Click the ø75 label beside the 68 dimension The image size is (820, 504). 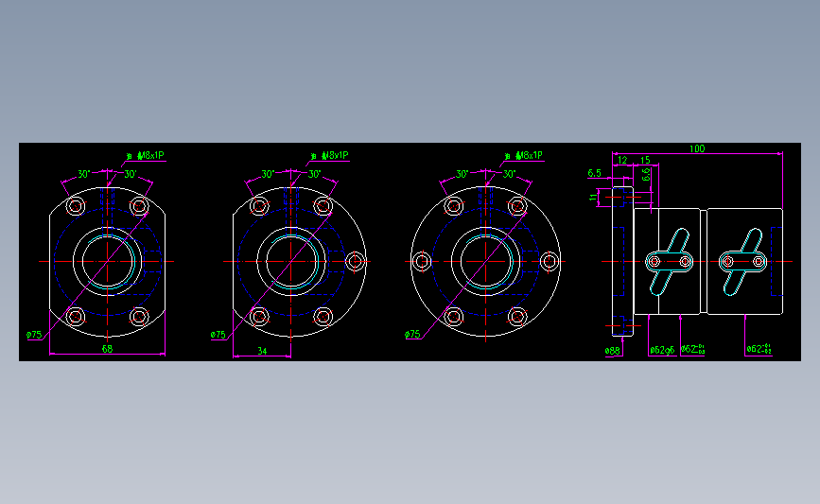pyautogui.click(x=34, y=335)
